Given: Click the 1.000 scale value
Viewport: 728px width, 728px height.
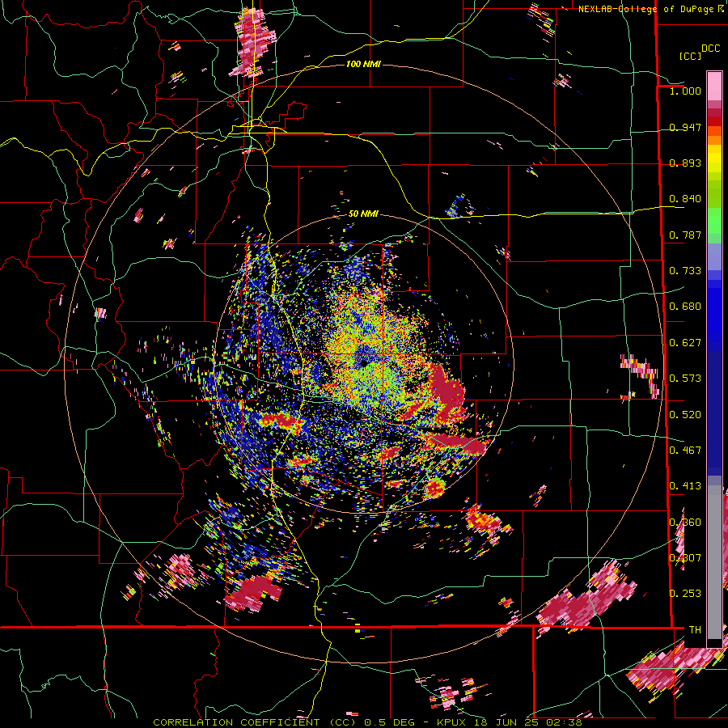Looking at the screenshot, I should (x=685, y=91).
